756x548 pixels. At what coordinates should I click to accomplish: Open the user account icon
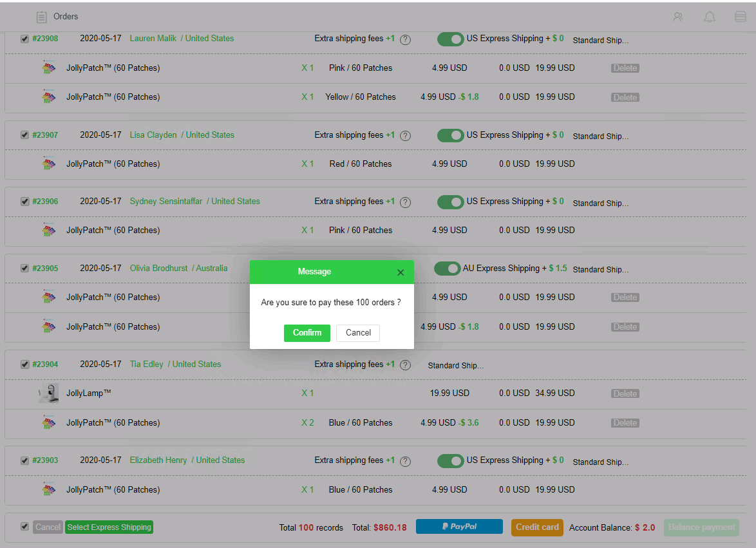678,17
